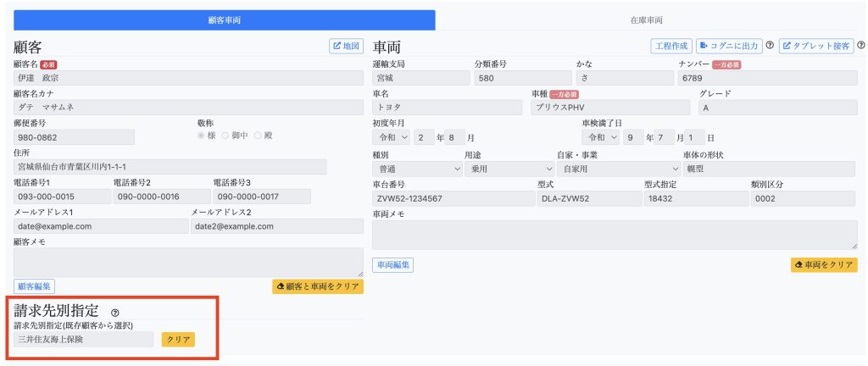
Task: Expand the 種別 dropdown showing 普通
Action: tap(417, 169)
